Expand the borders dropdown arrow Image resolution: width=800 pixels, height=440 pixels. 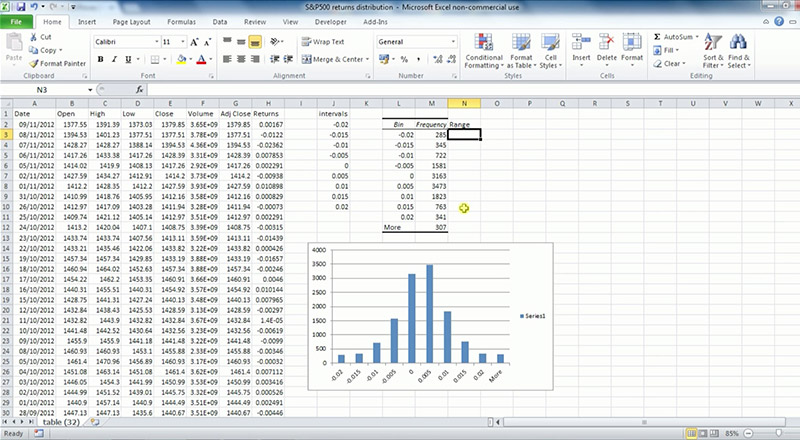164,59
